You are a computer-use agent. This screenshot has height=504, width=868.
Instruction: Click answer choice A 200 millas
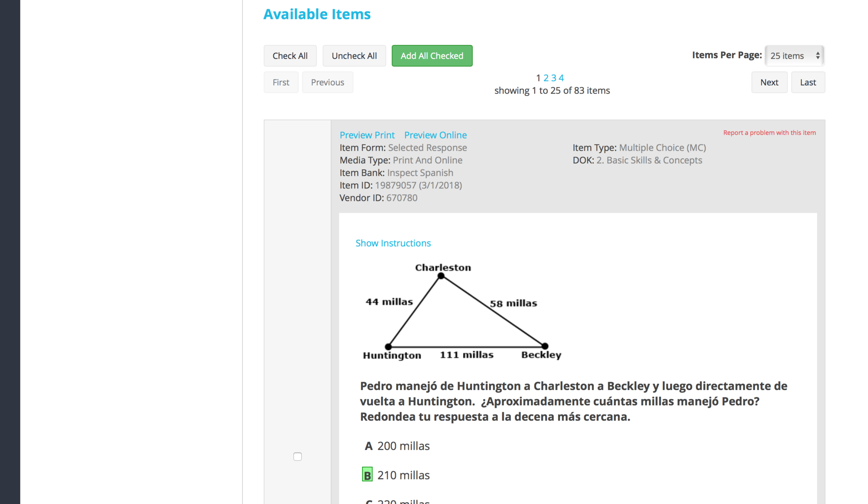[x=403, y=446]
